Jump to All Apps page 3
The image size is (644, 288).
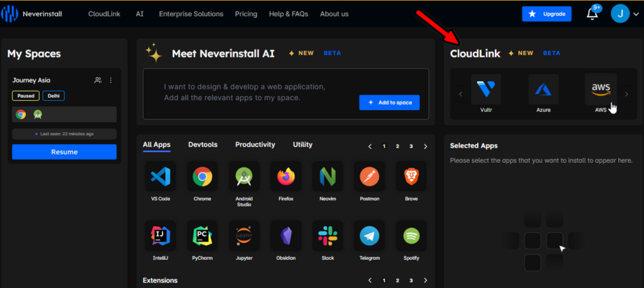411,147
